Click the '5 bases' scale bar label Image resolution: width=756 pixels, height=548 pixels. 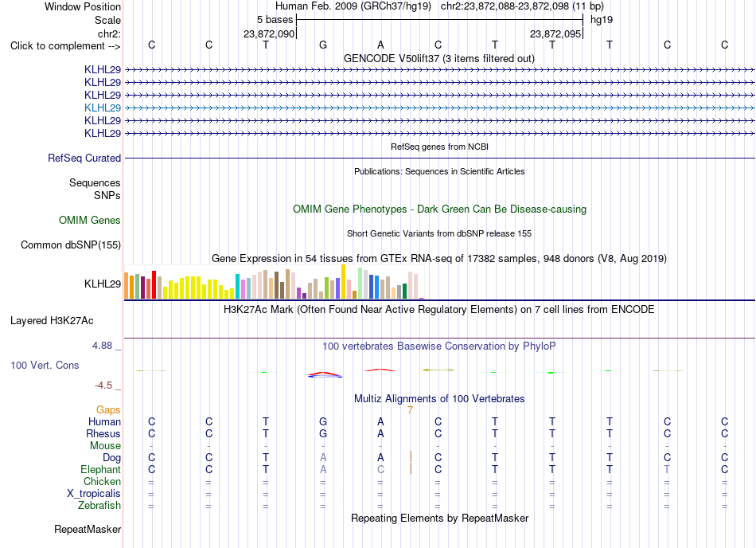point(275,20)
